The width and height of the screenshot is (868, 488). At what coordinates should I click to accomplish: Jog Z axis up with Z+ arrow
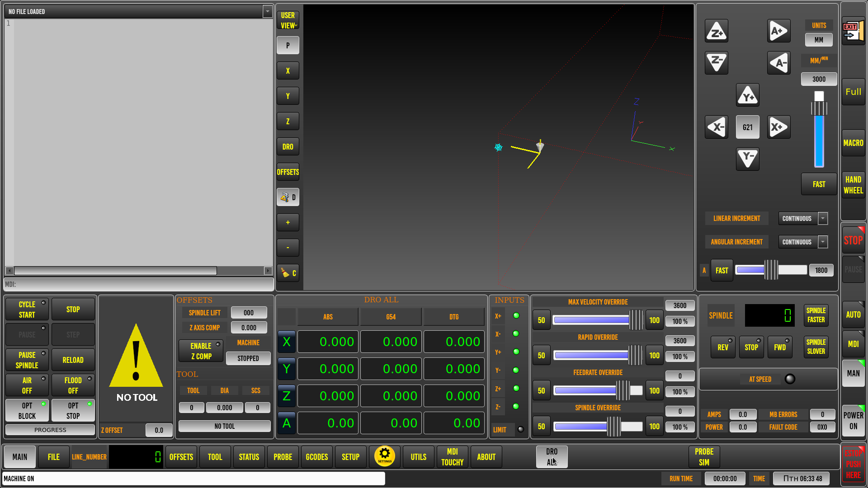point(717,31)
